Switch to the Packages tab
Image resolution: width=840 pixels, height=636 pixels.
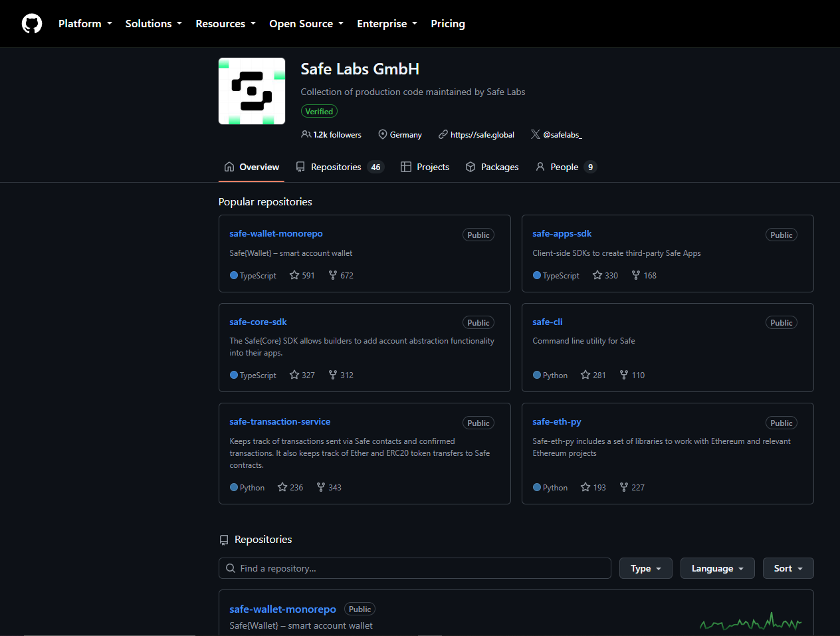coord(492,167)
